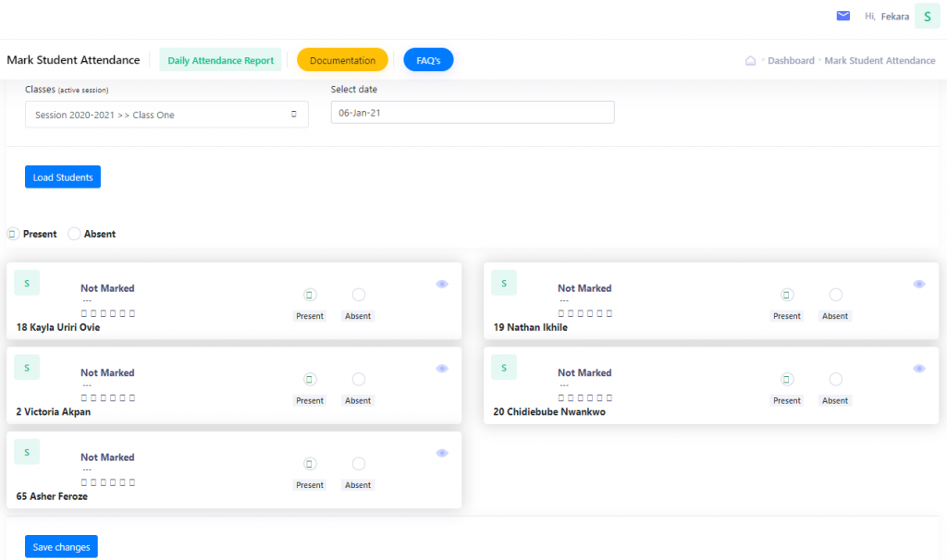Screen dimensions: 947x560
Task: Open the Documentation link
Action: (x=342, y=60)
